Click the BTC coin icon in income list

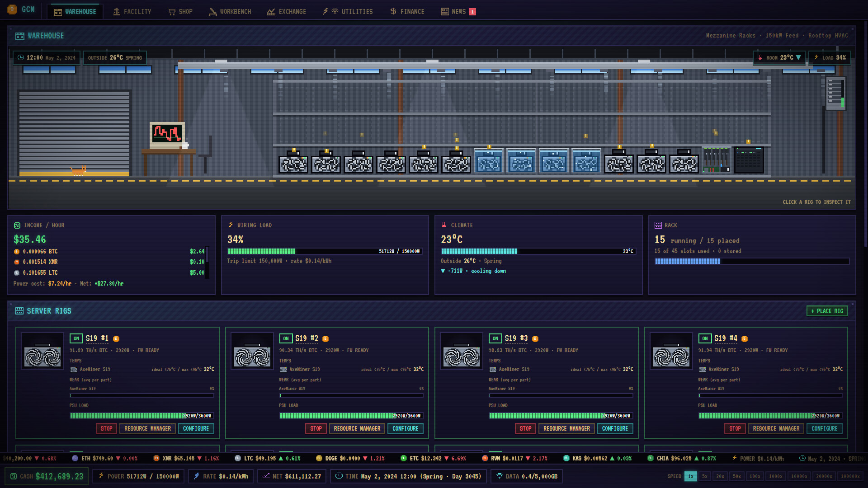point(17,252)
